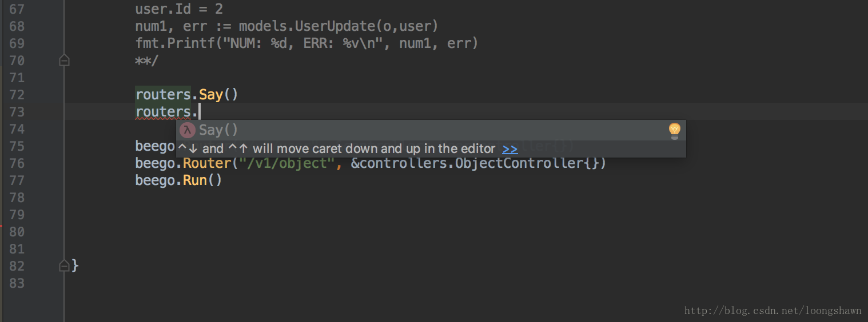Click the lambda icon beside Say() suggestion
The width and height of the screenshot is (868, 322).
187,130
